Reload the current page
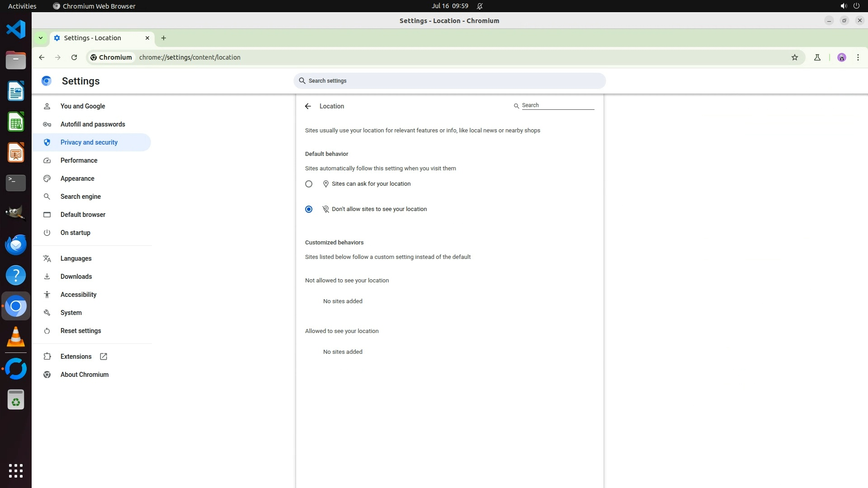 [x=74, y=57]
